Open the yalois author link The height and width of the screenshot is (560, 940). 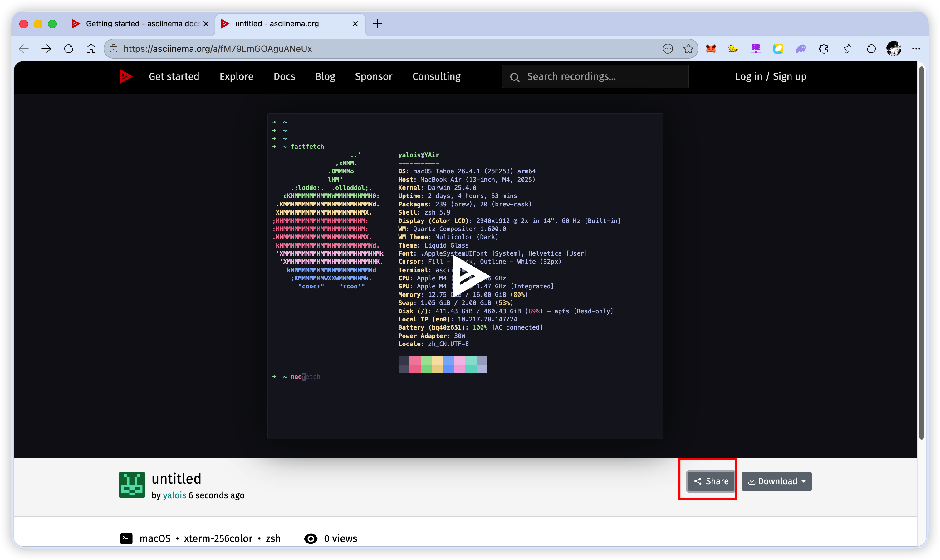(174, 495)
